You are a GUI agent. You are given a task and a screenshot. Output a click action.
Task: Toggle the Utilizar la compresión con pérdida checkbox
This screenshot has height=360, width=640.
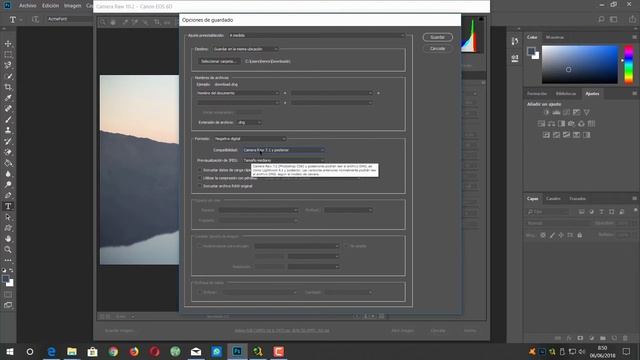[x=200, y=178]
